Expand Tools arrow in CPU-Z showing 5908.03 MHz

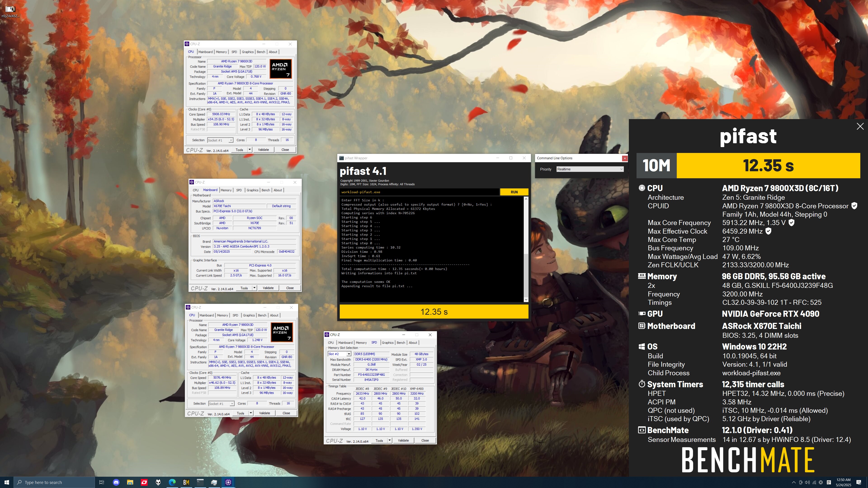coord(250,150)
